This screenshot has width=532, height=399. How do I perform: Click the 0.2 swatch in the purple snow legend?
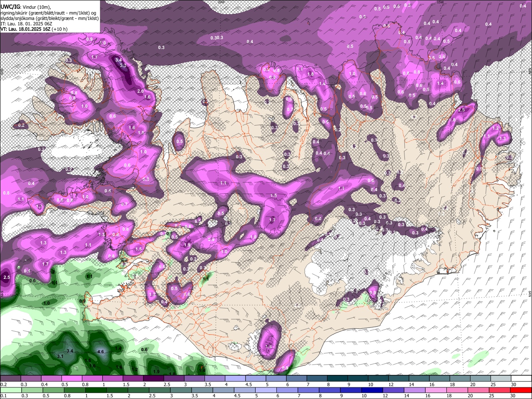click(x=10, y=379)
